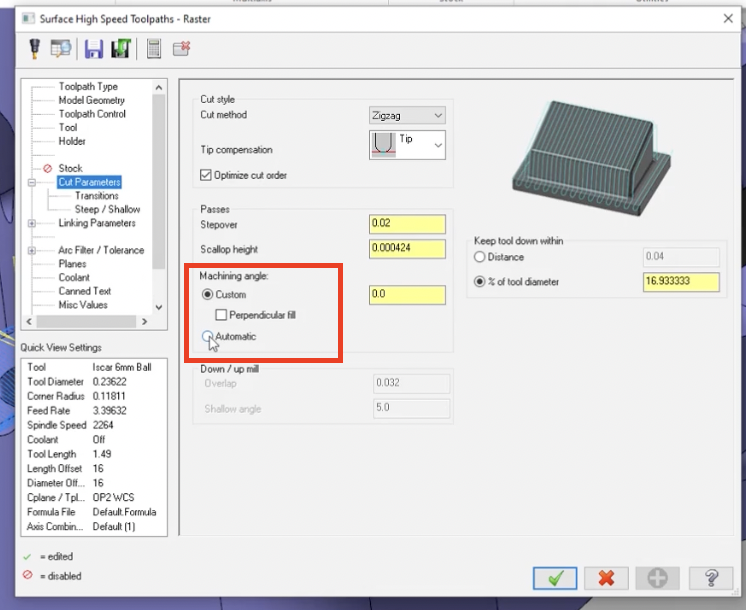
Task: Select Cut Parameters in the tree
Action: tap(89, 182)
